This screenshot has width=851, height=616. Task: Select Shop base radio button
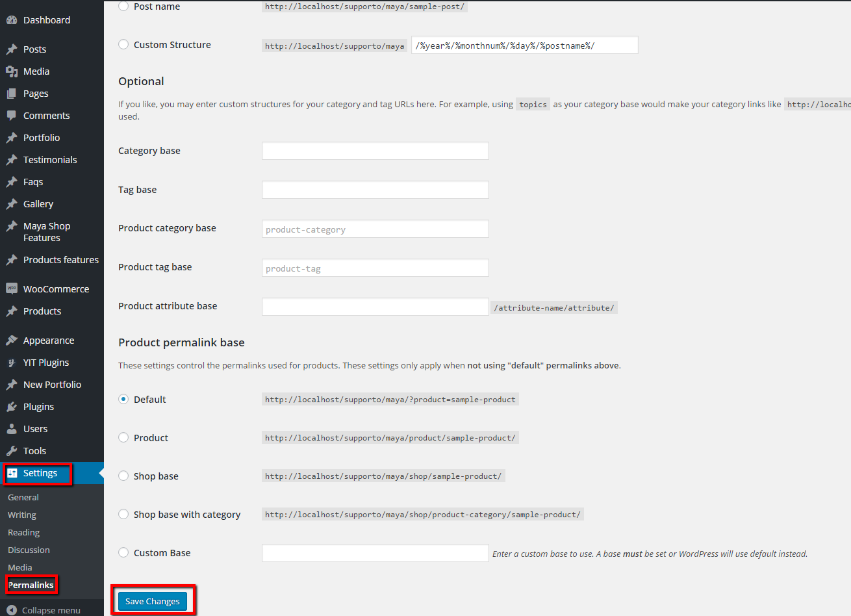pyautogui.click(x=123, y=476)
